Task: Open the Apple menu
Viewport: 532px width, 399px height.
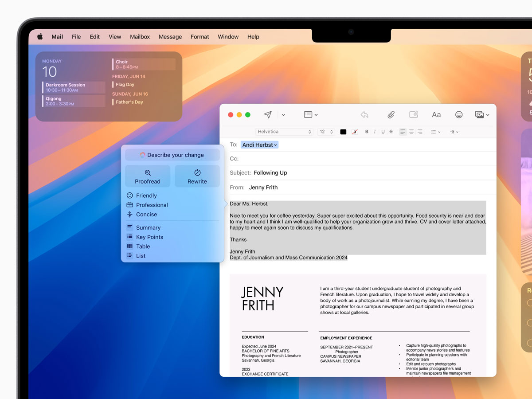Action: coord(40,37)
